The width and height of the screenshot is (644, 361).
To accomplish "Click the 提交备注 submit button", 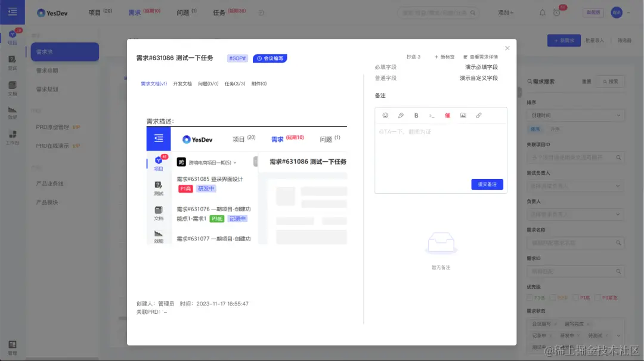I will click(487, 184).
